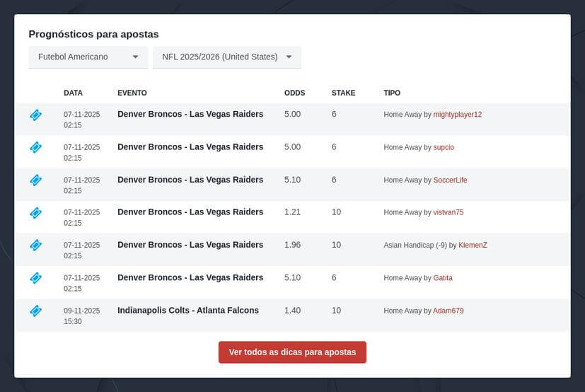Click odds value 1.40
Image resolution: width=585 pixels, height=392 pixels.
(293, 311)
